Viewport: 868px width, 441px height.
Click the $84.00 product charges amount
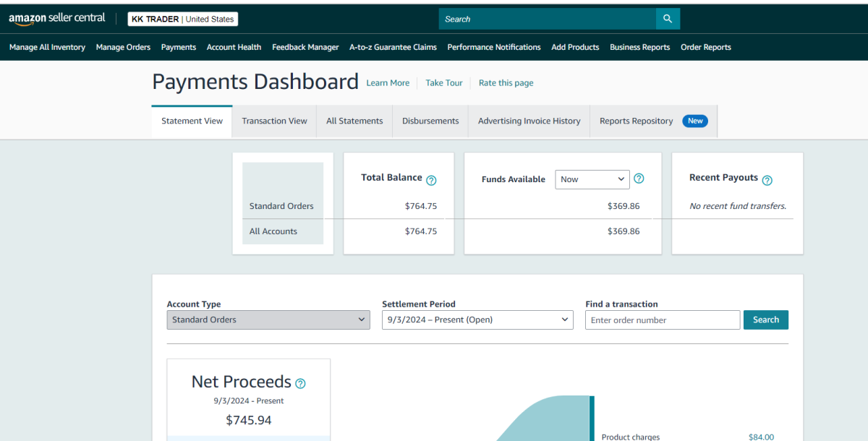(761, 437)
